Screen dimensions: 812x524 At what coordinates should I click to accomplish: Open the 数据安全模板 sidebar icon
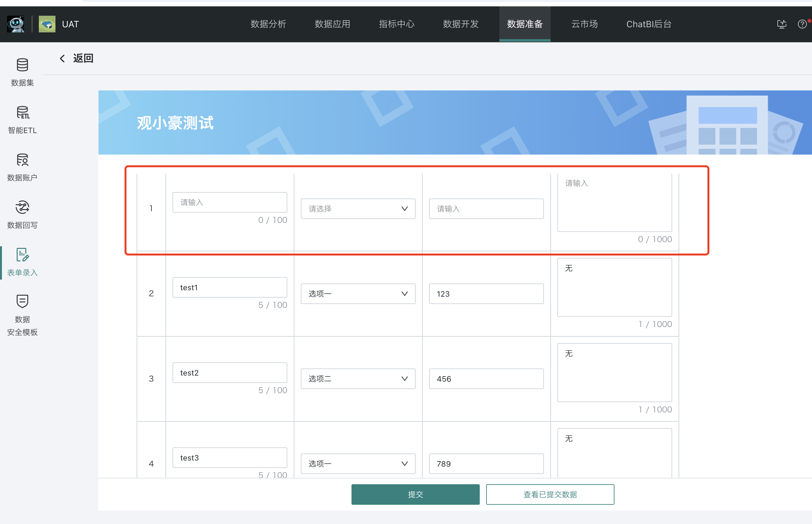(22, 315)
